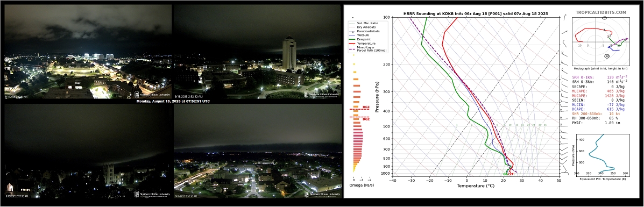Click the PWAT 1.89 in row
This screenshot has width=644, height=207.
pyautogui.click(x=597, y=123)
